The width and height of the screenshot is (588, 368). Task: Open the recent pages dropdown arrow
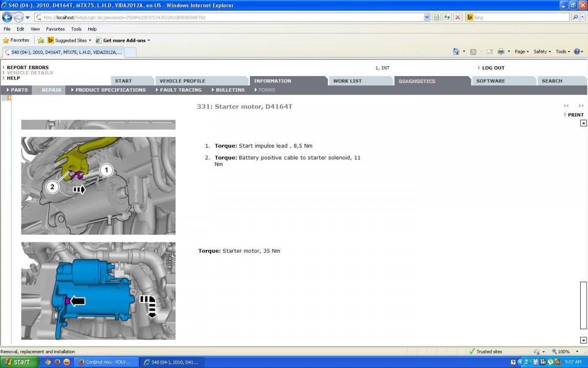click(27, 17)
